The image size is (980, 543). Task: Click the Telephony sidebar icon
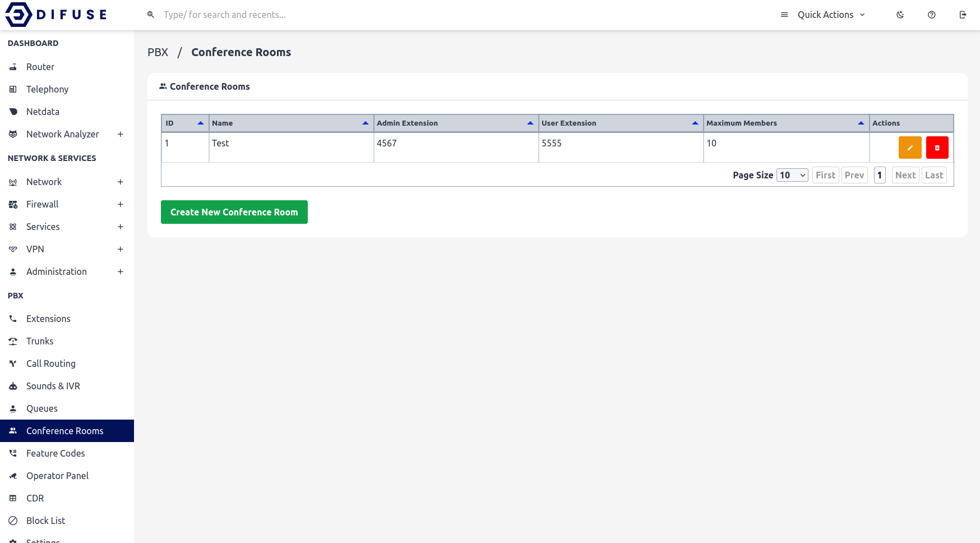click(x=13, y=89)
